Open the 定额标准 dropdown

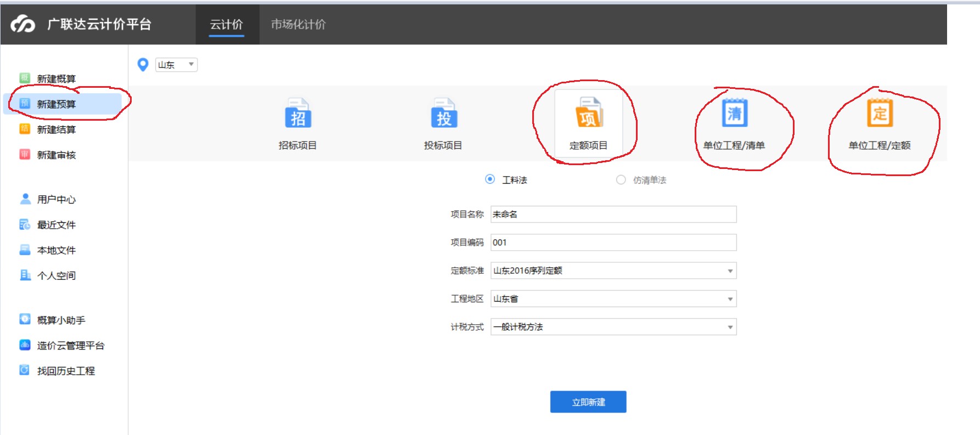point(613,270)
